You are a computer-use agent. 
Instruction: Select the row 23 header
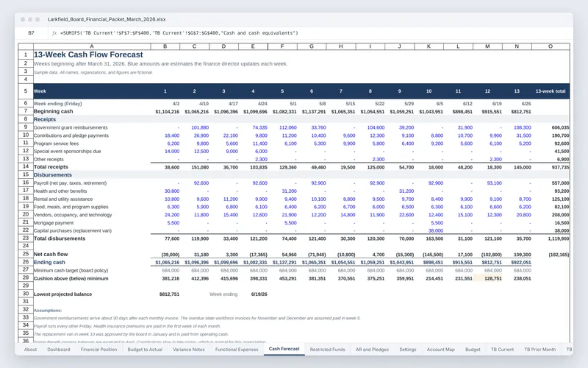26,238
